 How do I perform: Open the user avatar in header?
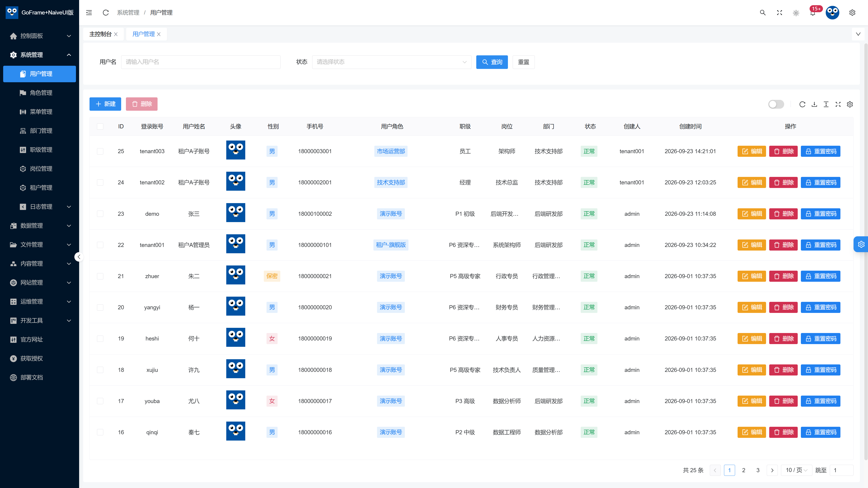click(x=832, y=12)
